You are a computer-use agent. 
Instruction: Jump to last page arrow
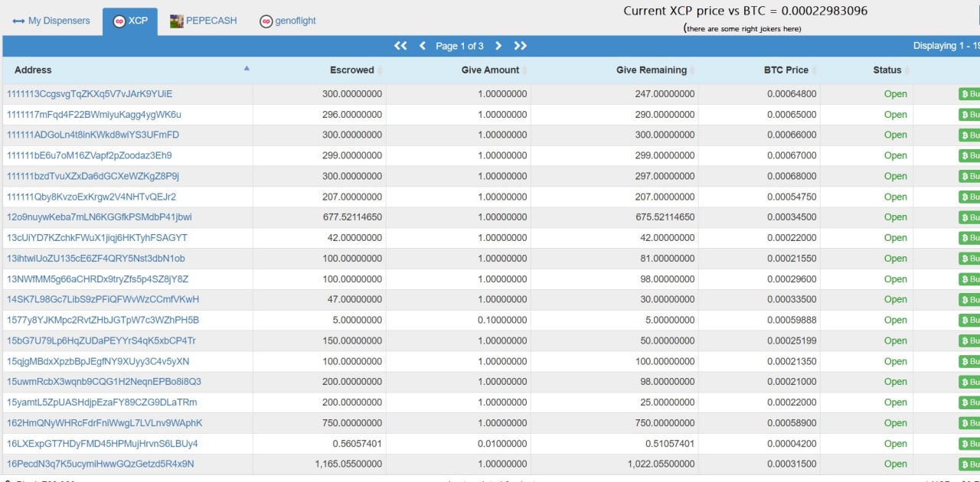pyautogui.click(x=521, y=46)
